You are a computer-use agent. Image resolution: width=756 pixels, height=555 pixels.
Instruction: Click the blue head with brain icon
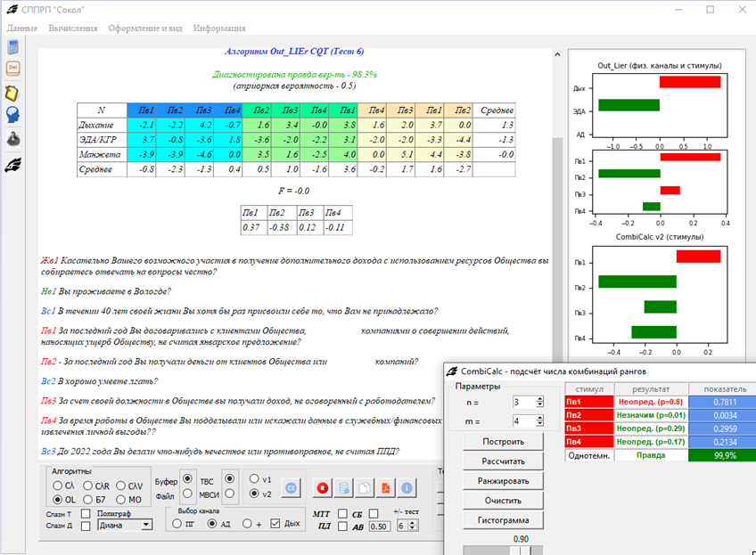(x=13, y=115)
